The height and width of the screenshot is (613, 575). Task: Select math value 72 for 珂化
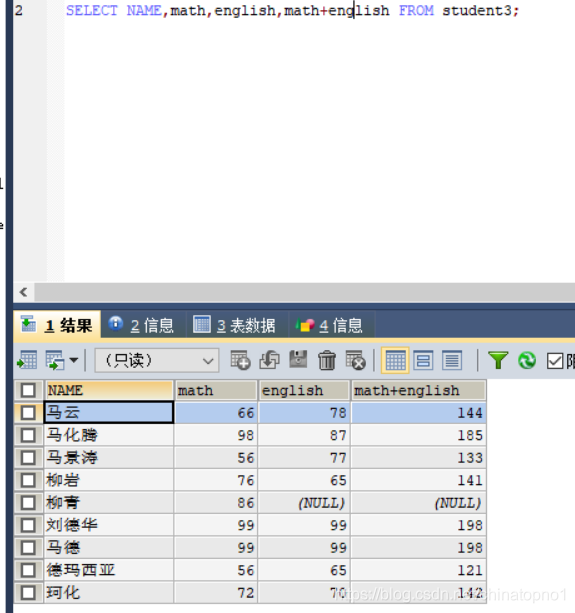click(x=216, y=593)
